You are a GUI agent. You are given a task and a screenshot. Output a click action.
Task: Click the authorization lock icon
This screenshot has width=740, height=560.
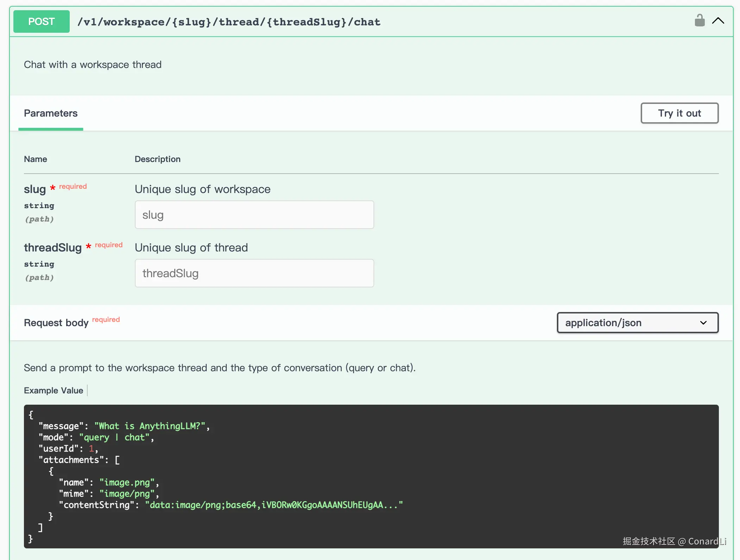[699, 21]
